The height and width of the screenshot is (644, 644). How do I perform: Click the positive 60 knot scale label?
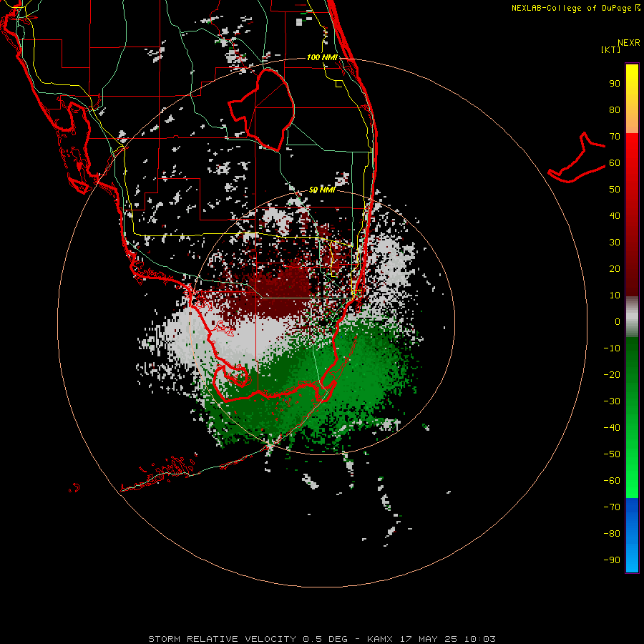click(x=615, y=163)
